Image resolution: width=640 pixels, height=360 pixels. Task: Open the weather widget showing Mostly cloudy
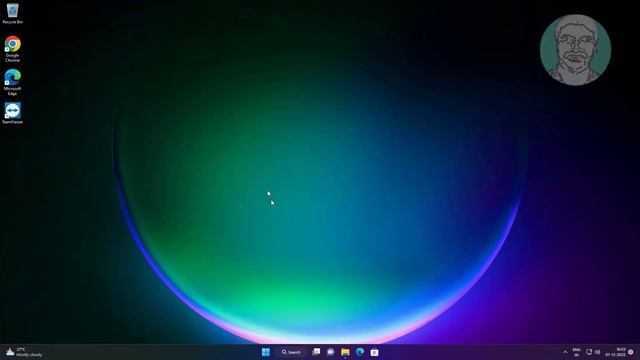24,352
